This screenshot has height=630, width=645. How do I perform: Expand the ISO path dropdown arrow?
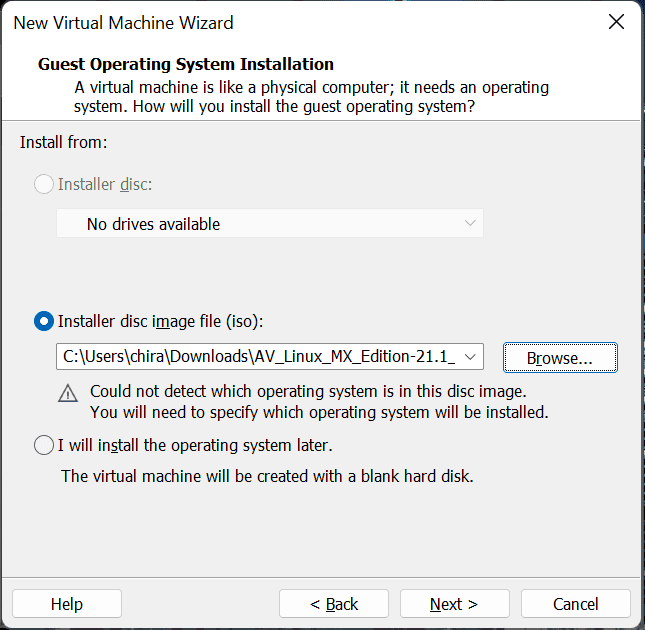[472, 357]
